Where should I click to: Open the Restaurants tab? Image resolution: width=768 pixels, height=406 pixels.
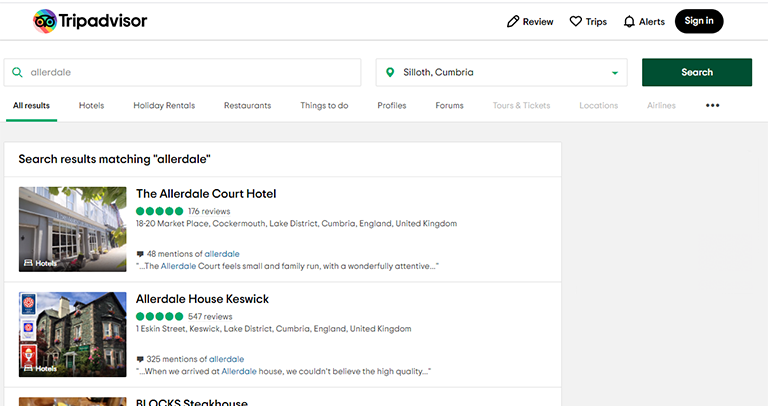click(x=247, y=105)
